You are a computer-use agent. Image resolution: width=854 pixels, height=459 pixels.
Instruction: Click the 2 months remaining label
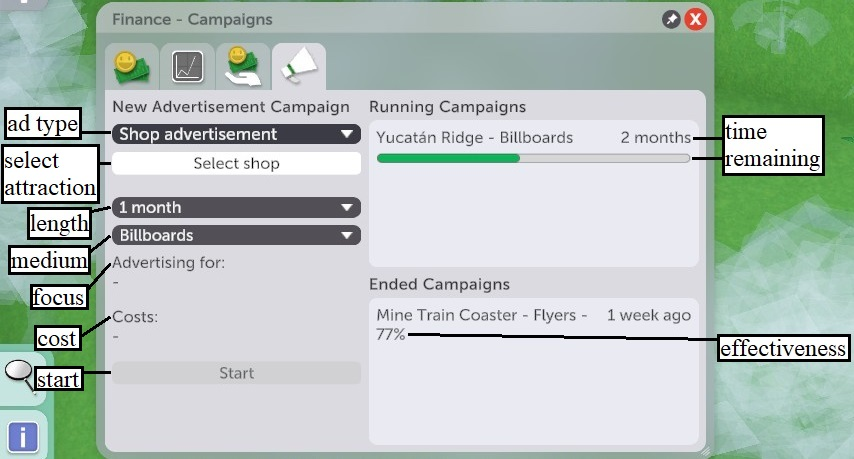[x=655, y=138]
